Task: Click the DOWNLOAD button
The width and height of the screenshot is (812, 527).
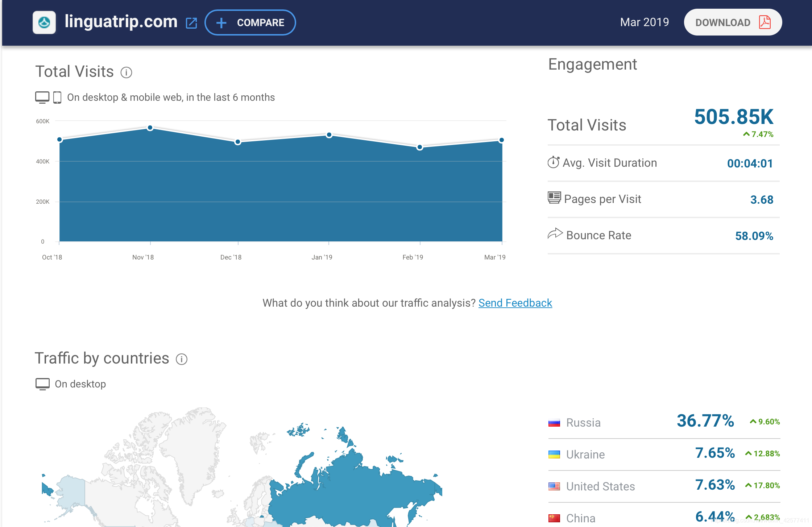Action: click(x=733, y=22)
